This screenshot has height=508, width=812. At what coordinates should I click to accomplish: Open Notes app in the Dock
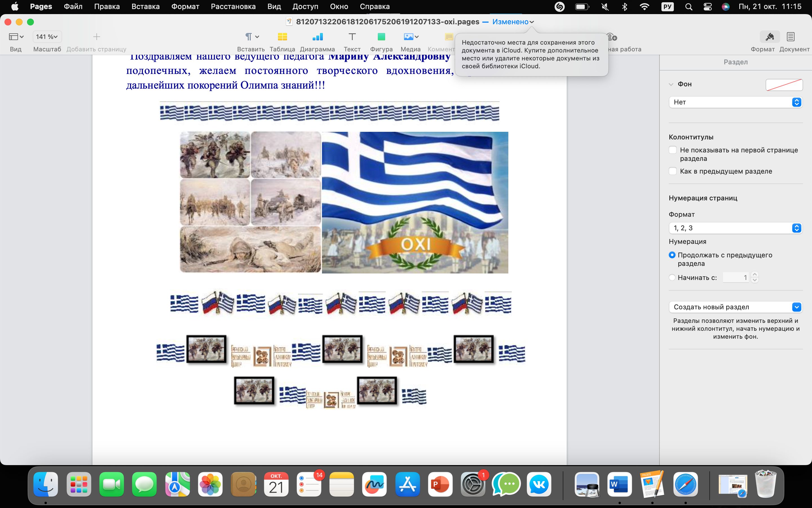[342, 484]
